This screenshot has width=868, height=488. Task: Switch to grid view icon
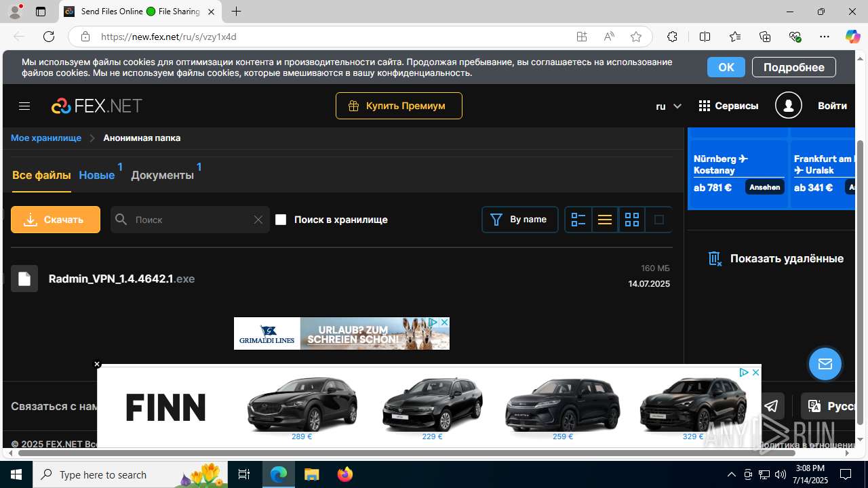632,220
